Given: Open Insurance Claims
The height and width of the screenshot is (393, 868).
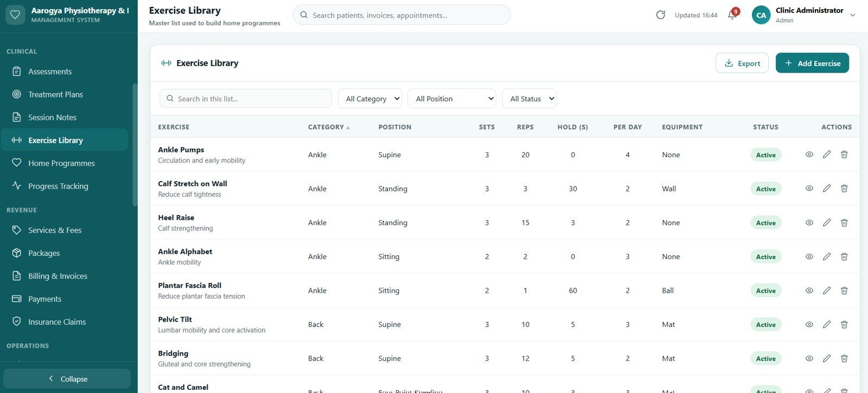Looking at the screenshot, I should pos(65,322).
